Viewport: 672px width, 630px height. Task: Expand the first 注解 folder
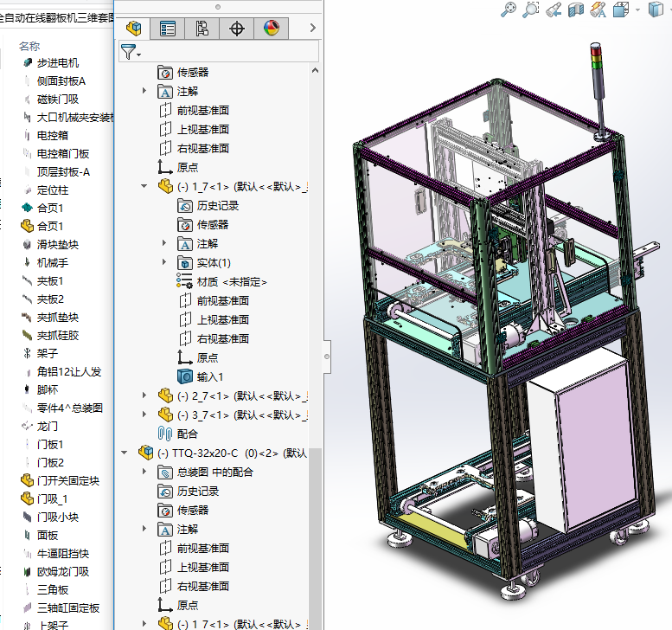tap(144, 91)
